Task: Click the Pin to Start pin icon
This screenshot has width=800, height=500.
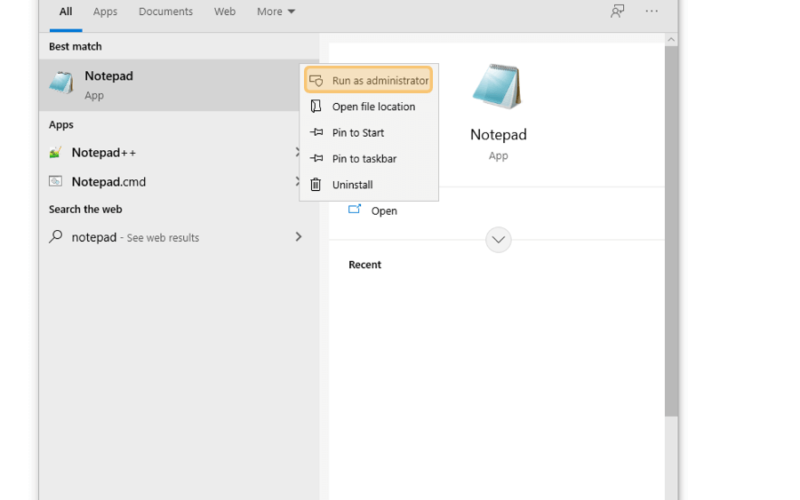Action: click(x=316, y=132)
